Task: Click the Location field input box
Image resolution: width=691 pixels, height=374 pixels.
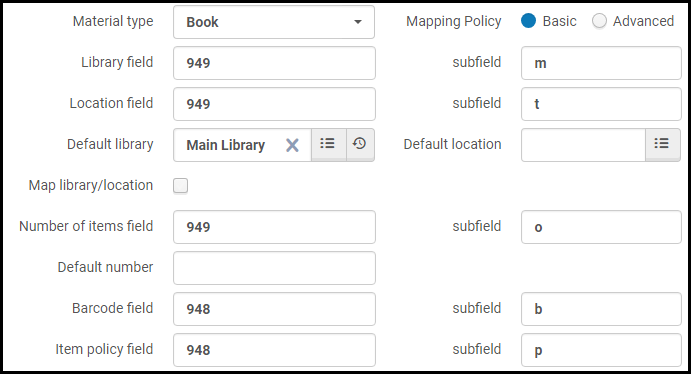Action: [274, 104]
